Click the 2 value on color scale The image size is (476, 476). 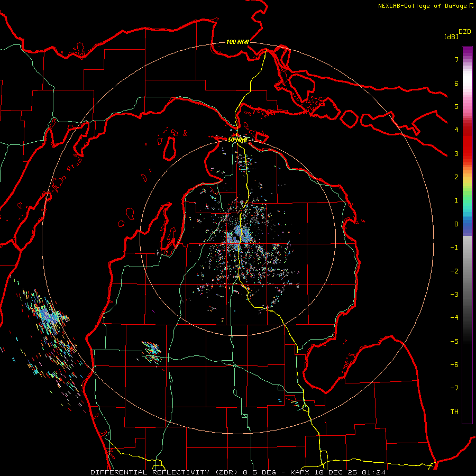click(456, 177)
